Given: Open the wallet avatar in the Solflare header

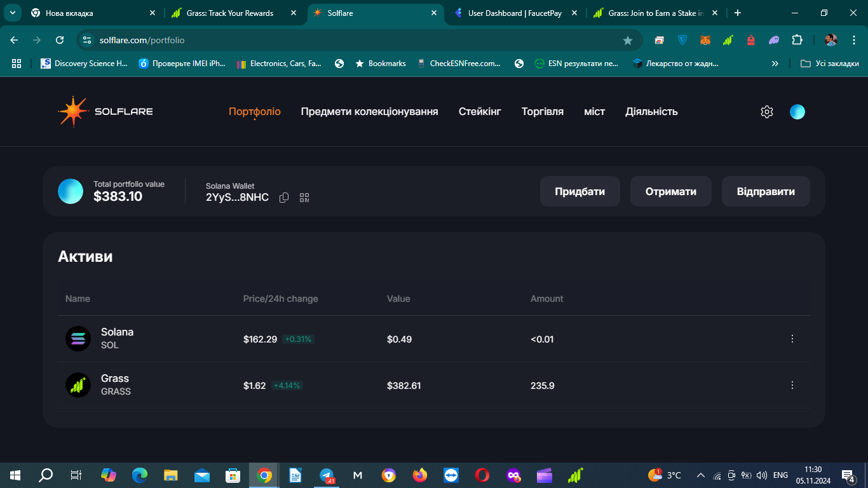Looking at the screenshot, I should (x=797, y=112).
